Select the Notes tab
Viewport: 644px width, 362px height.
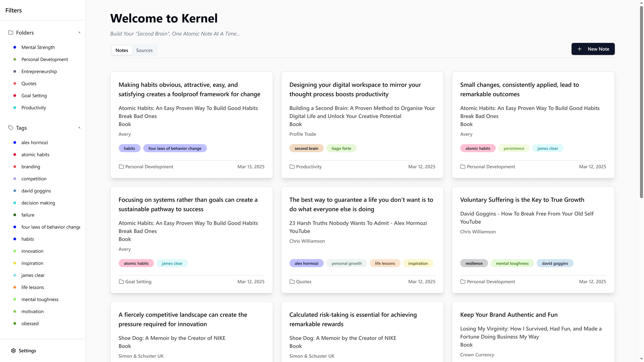pos(122,50)
